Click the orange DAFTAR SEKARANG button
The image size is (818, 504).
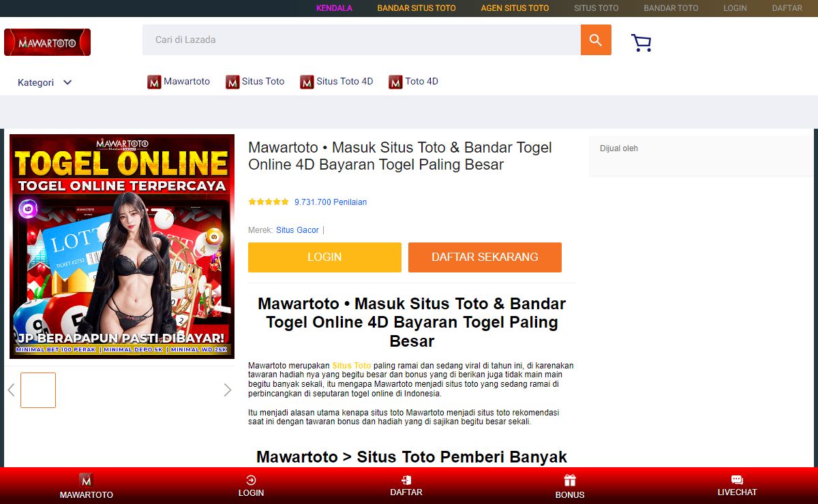(485, 257)
